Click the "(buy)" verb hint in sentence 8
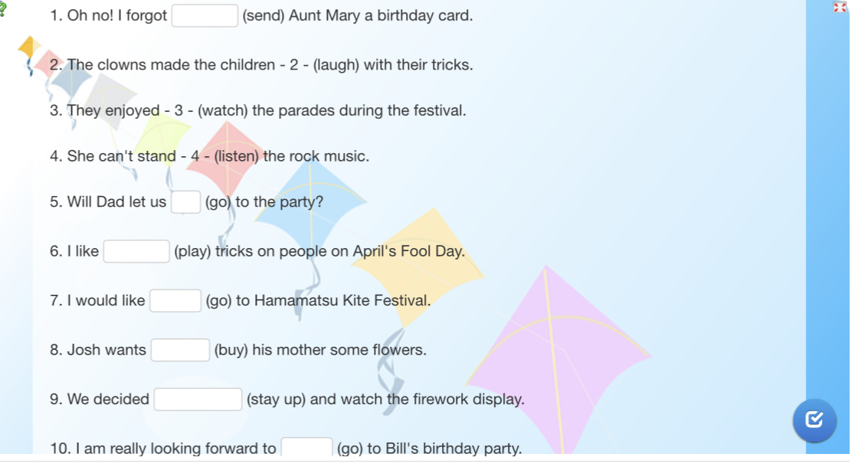Image resolution: width=868 pixels, height=467 pixels. 231,350
